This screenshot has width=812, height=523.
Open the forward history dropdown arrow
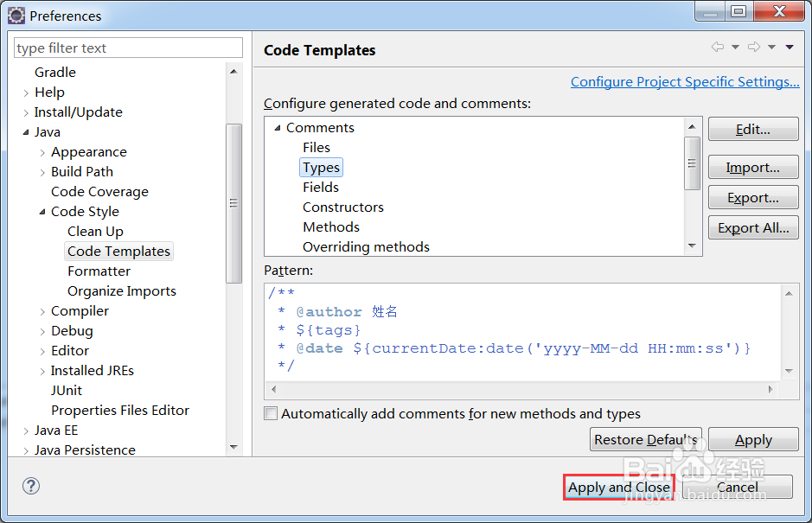click(x=771, y=48)
